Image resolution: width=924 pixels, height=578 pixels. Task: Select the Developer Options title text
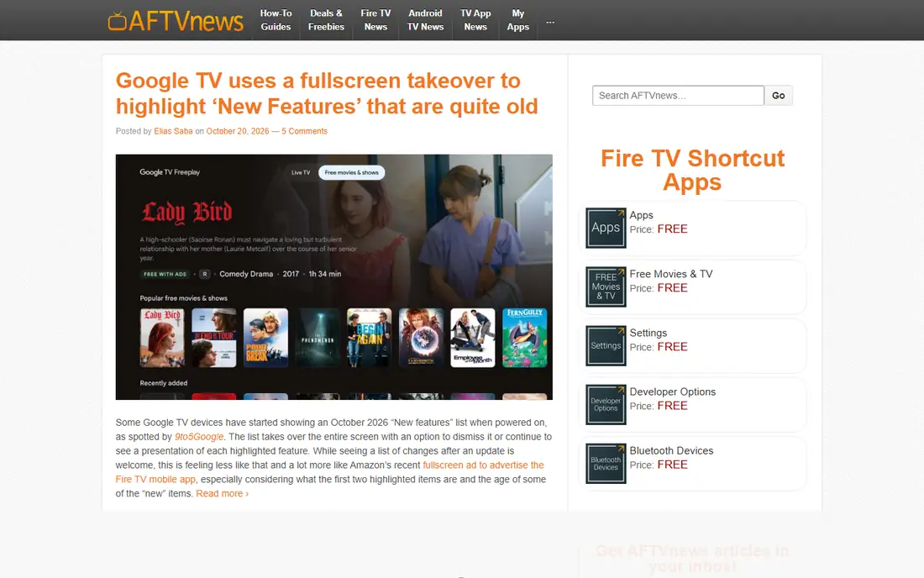pos(672,391)
